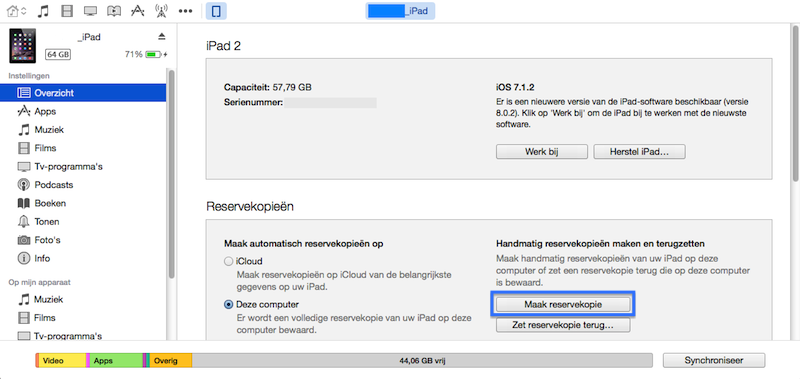Click the Podcasts broadcast icon in sidebar
Viewport: 800px width, 379px height.
click(x=23, y=185)
